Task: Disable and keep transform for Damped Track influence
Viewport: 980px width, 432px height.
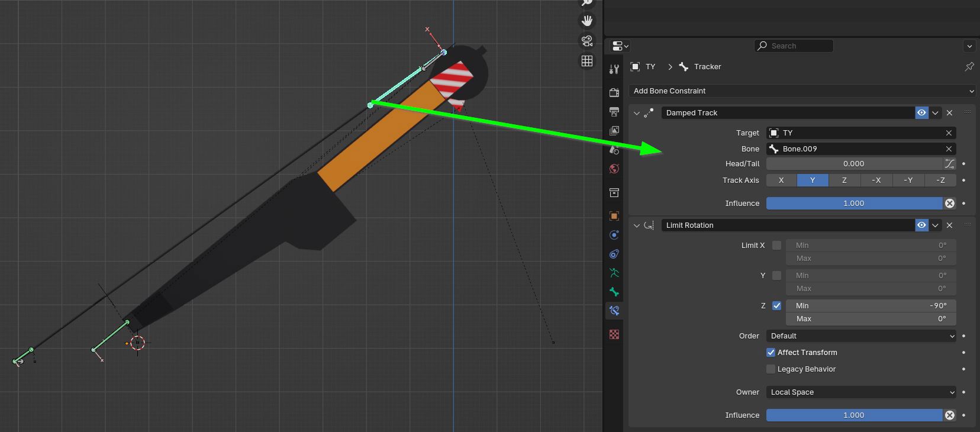Action: click(950, 203)
